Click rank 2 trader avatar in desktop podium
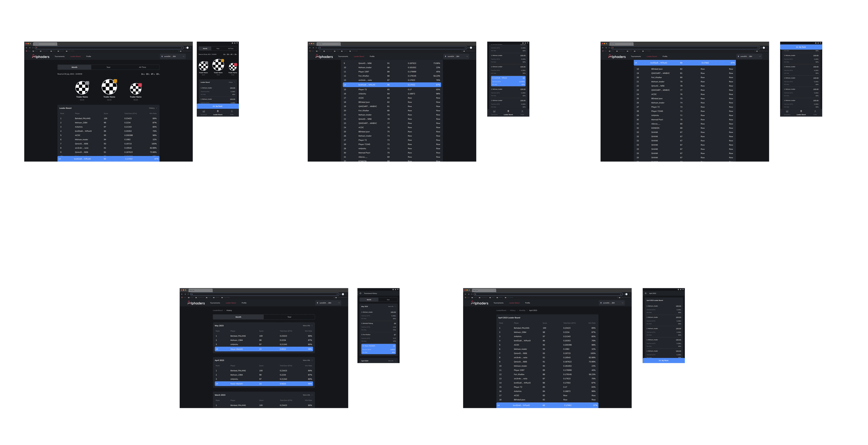868x445 pixels. [82, 88]
